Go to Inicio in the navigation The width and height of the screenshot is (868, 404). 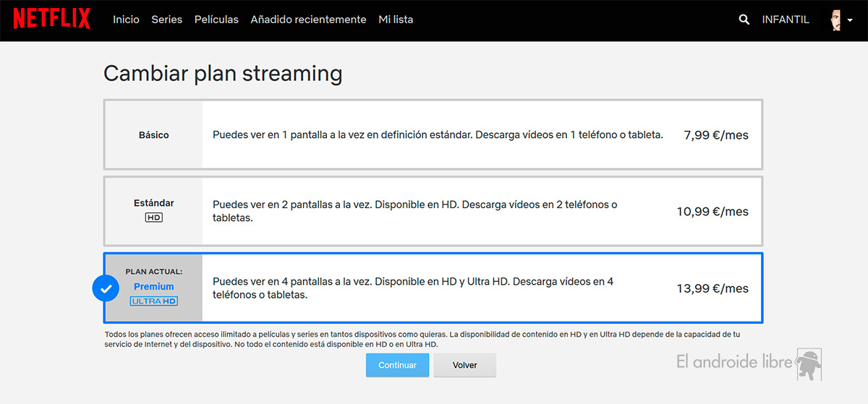click(x=126, y=20)
